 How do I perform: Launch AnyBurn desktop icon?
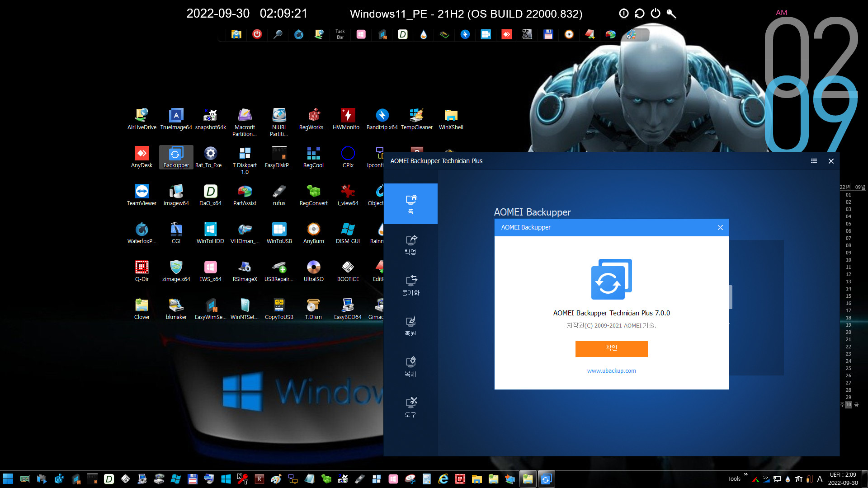(x=313, y=233)
